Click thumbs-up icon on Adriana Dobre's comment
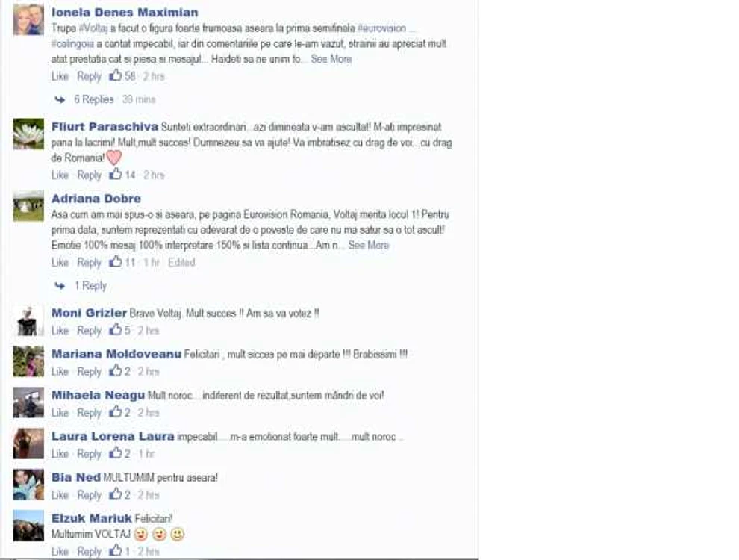The width and height of the screenshot is (739, 560). coord(116,261)
